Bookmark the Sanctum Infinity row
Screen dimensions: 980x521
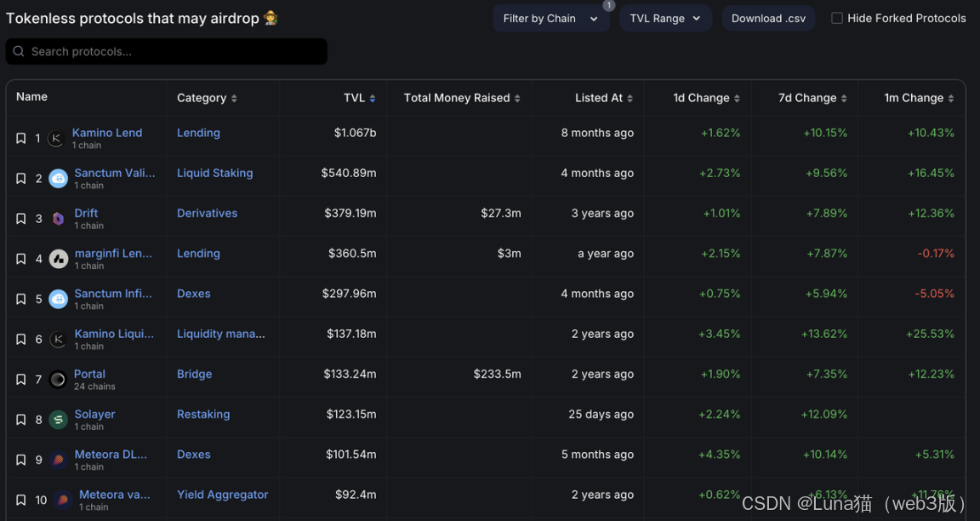[x=20, y=299]
